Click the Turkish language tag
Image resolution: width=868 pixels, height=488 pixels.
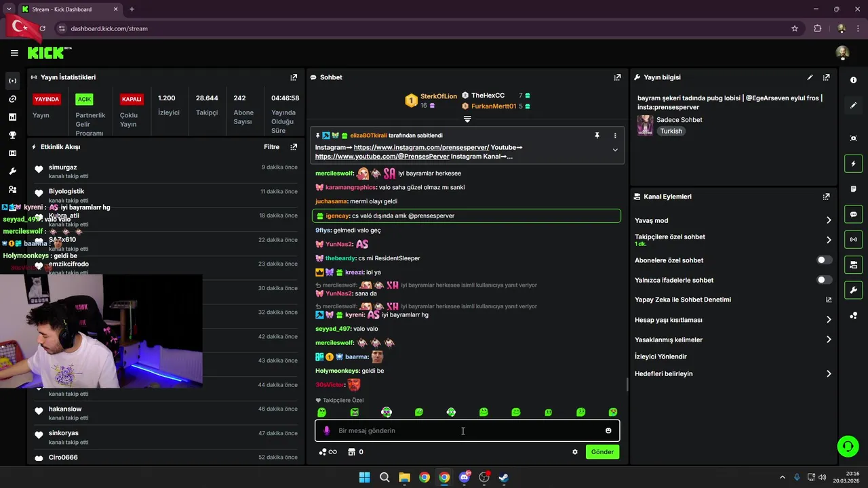(671, 131)
